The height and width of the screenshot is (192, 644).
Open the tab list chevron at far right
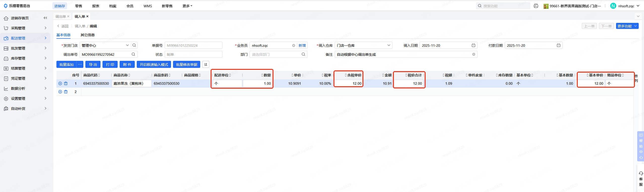click(x=638, y=16)
